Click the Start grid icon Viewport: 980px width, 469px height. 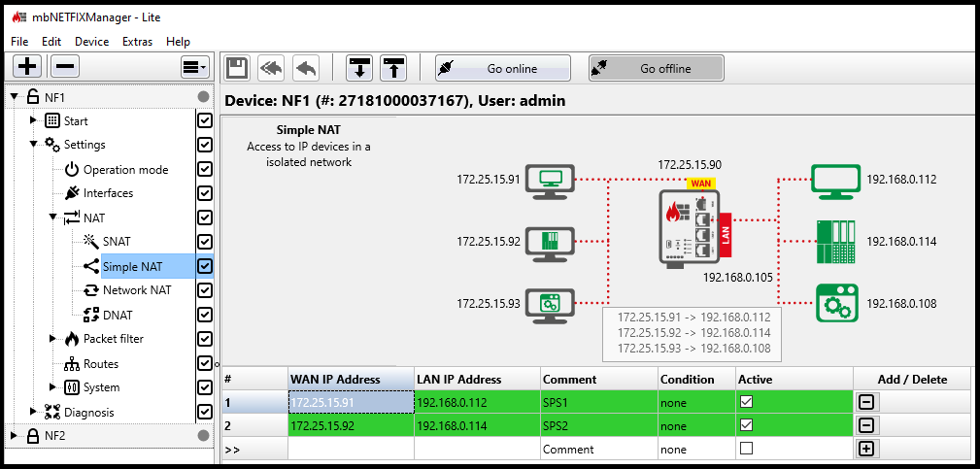click(x=53, y=120)
